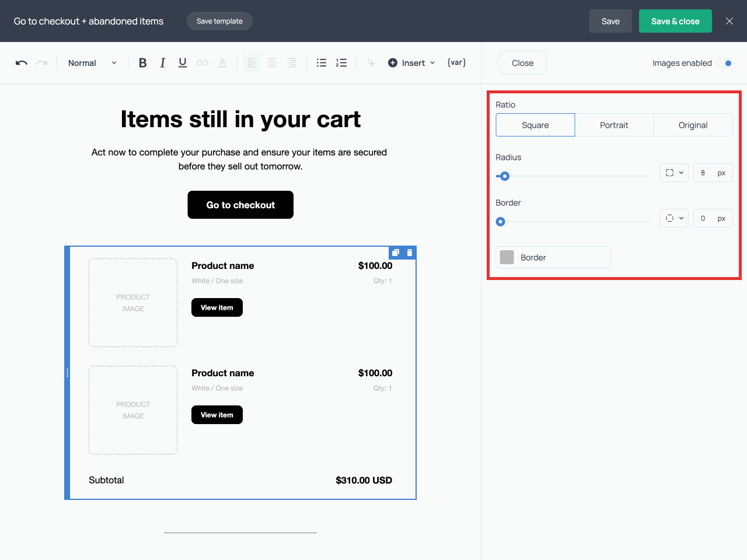Open the radius corner selector dropdown

[x=674, y=173]
